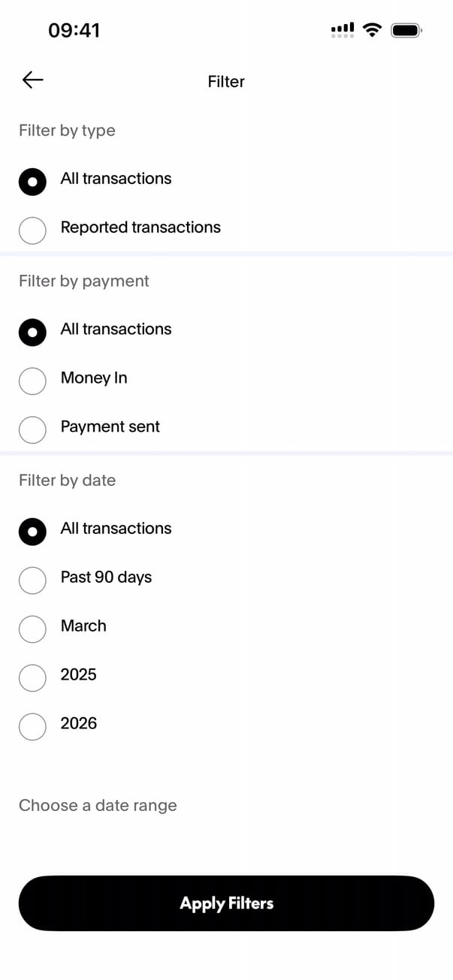Select All transactions under Filter by date

pyautogui.click(x=32, y=530)
